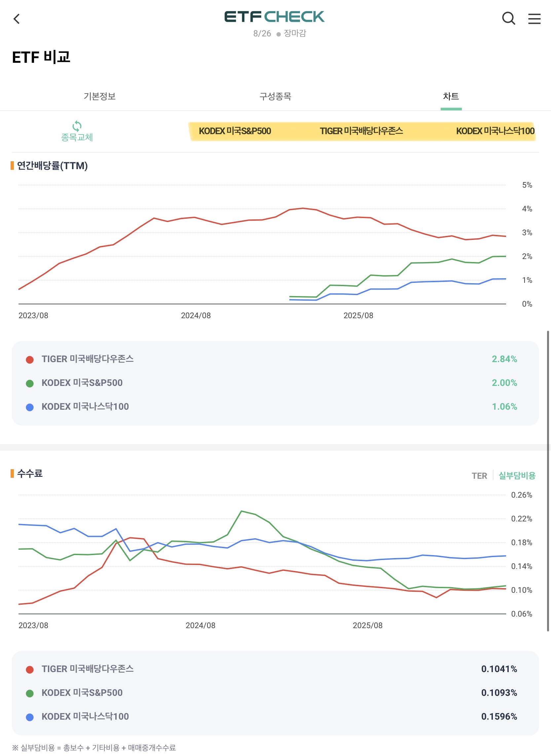The height and width of the screenshot is (756, 551).
Task: Switch fee chart to TER
Action: tap(479, 476)
